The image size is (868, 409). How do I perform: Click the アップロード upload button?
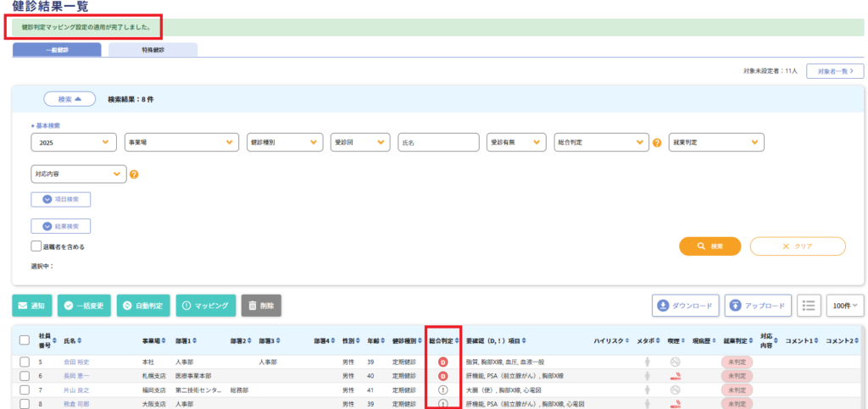pos(759,305)
